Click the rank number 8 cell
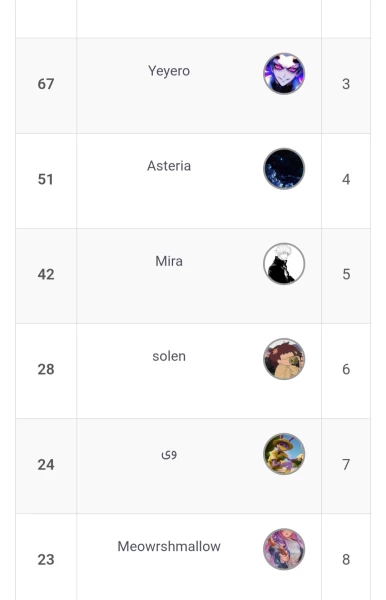The width and height of the screenshot is (386, 600). click(x=346, y=557)
